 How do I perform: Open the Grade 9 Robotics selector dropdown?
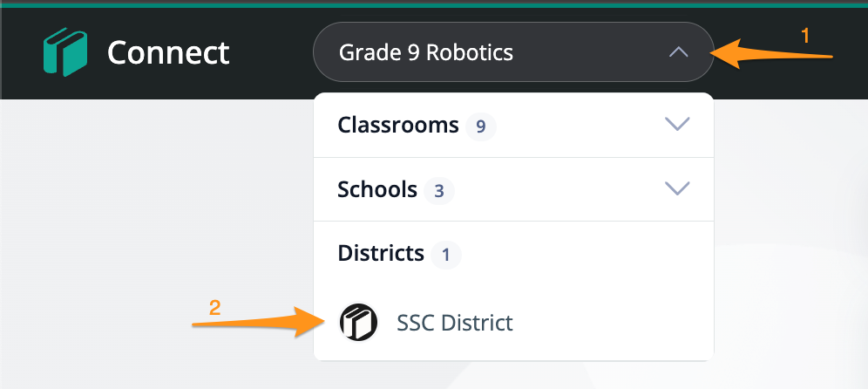pos(512,52)
